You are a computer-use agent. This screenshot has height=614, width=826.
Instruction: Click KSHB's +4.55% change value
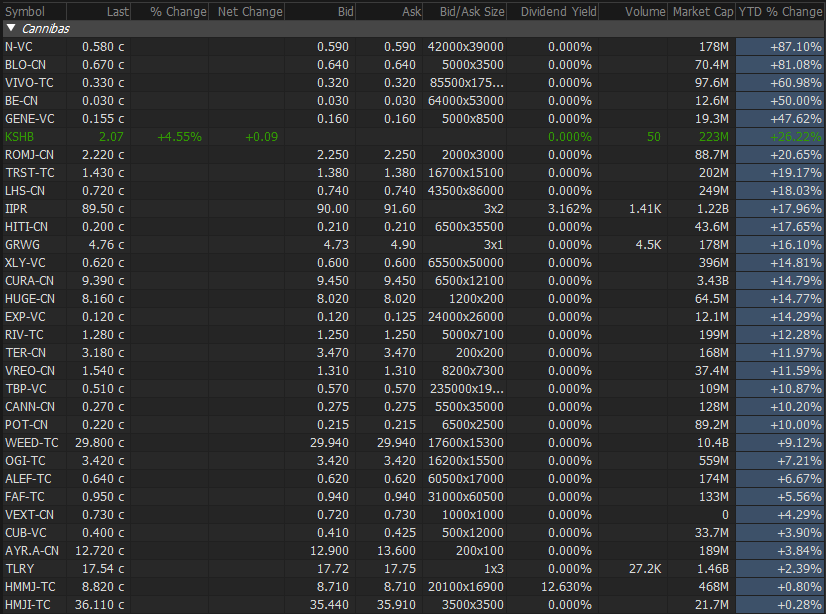(179, 137)
